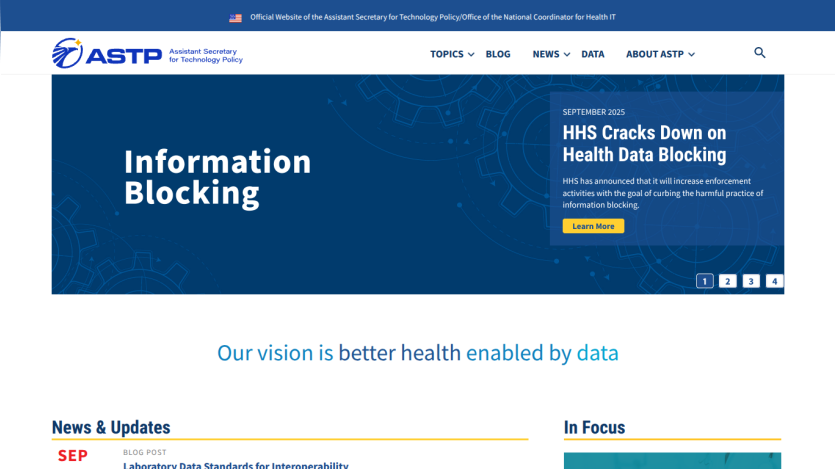Switch to carousel slide 2

pos(727,281)
